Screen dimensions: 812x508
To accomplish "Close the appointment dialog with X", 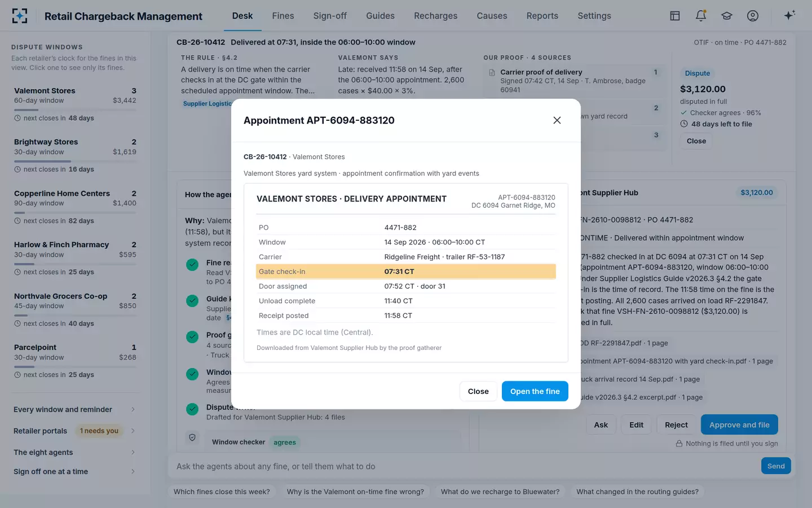I will coord(557,120).
